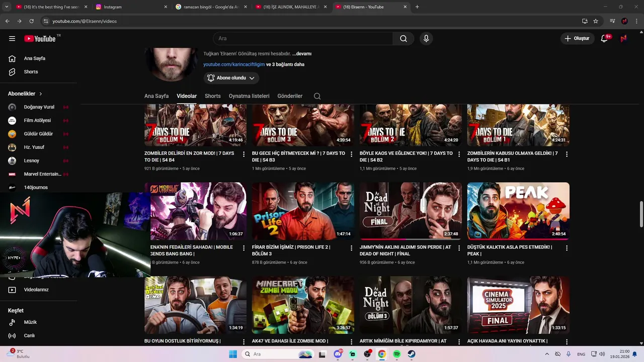
Task: Open Spotify from the taskbar
Action: tap(396, 354)
